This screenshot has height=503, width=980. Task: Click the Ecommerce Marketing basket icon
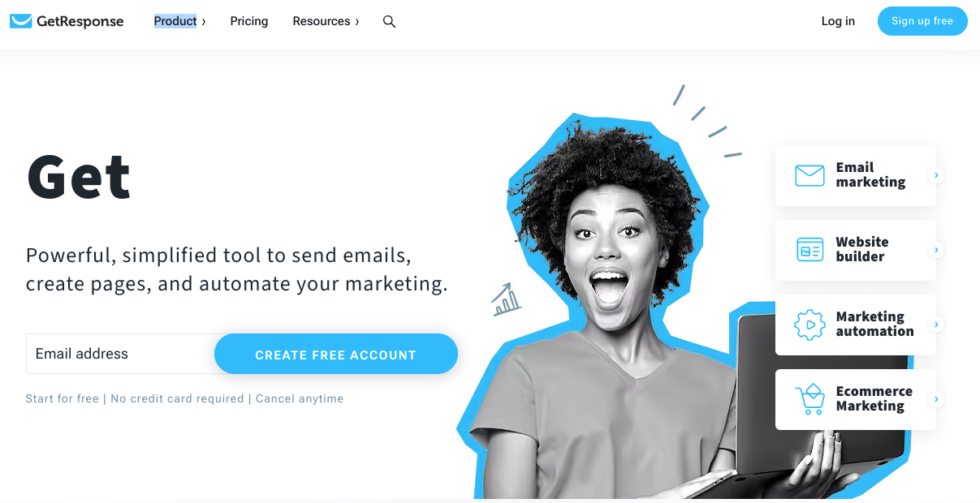coord(809,399)
